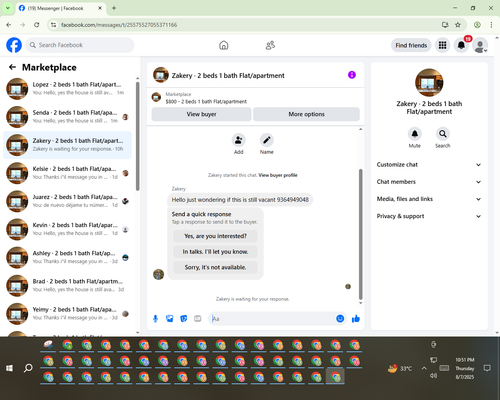The width and height of the screenshot is (500, 400).
Task: Click the site info icon in address bar
Action: click(x=53, y=25)
